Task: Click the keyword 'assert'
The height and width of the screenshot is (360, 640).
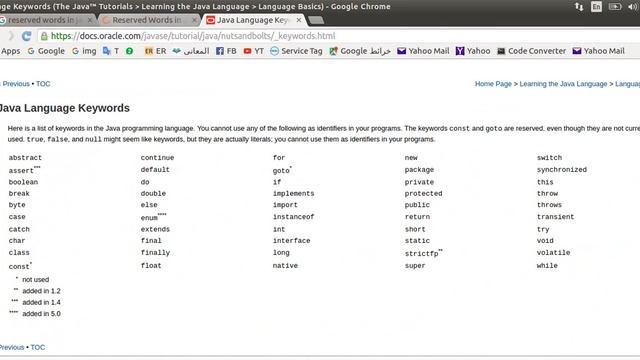Action: (21, 171)
